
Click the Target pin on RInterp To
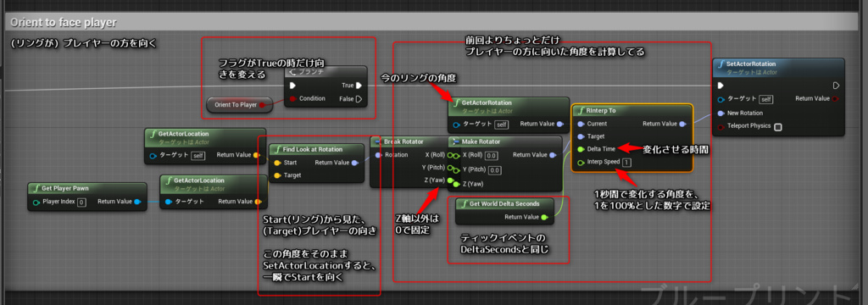click(580, 136)
